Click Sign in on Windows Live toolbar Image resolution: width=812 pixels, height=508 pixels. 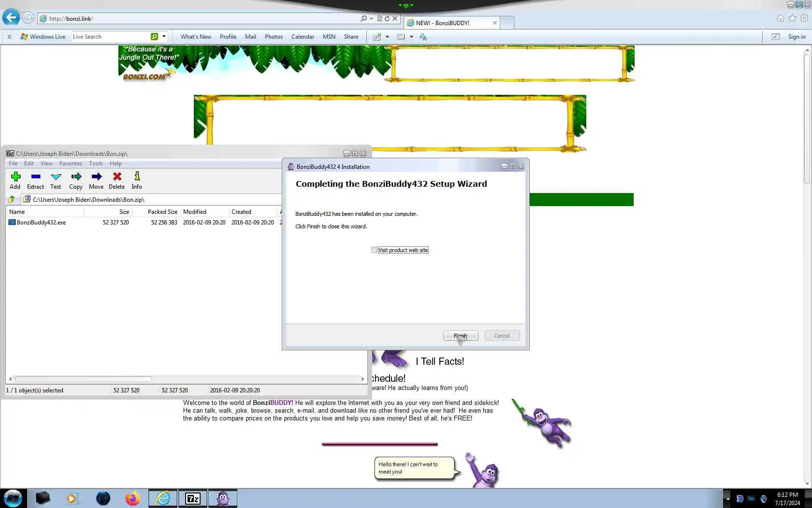[x=797, y=37]
